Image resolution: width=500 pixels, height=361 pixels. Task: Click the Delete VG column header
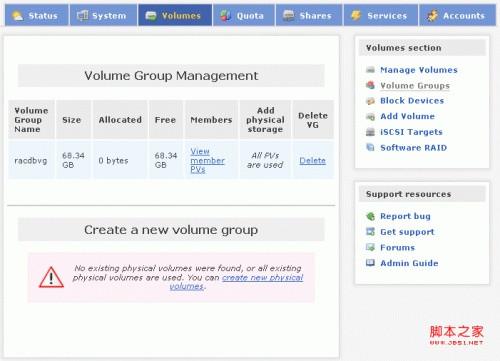[313, 120]
